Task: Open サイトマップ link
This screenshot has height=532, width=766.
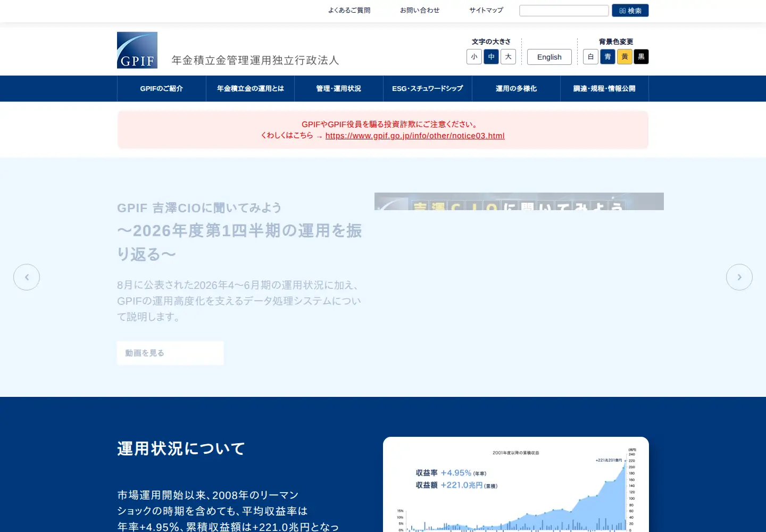Action: coord(486,10)
